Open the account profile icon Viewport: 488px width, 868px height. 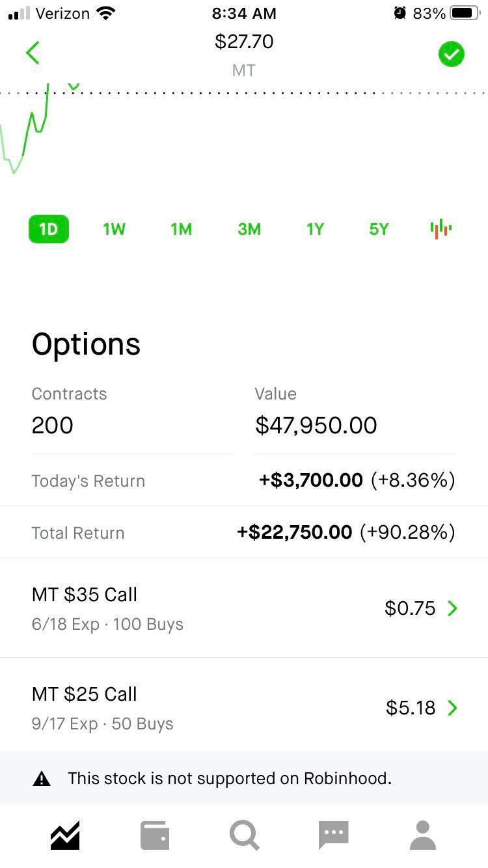coord(423,835)
